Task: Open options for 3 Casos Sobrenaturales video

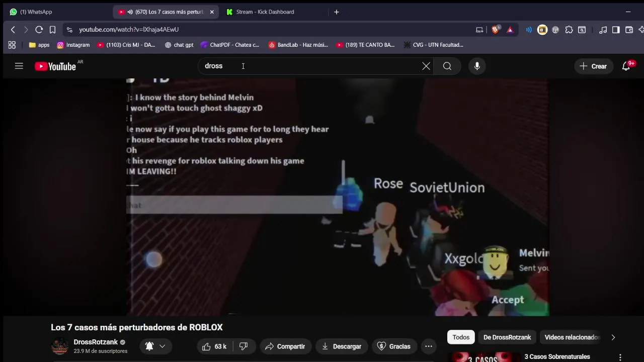Action: tap(620, 357)
